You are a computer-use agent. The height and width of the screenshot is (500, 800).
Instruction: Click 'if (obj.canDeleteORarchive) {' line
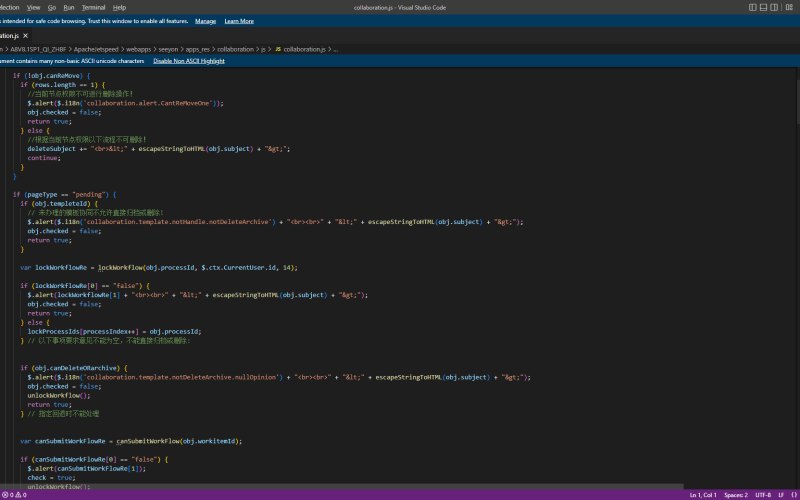[74, 368]
